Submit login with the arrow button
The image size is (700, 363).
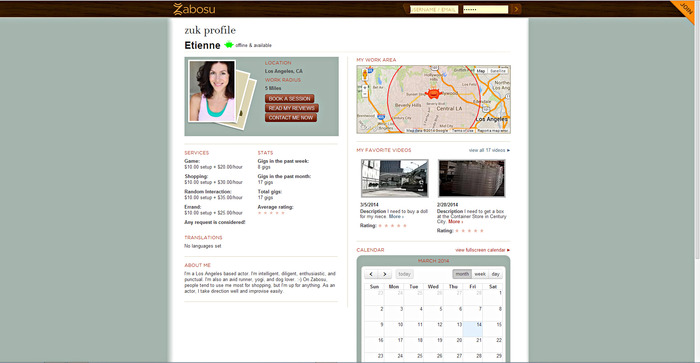[516, 9]
